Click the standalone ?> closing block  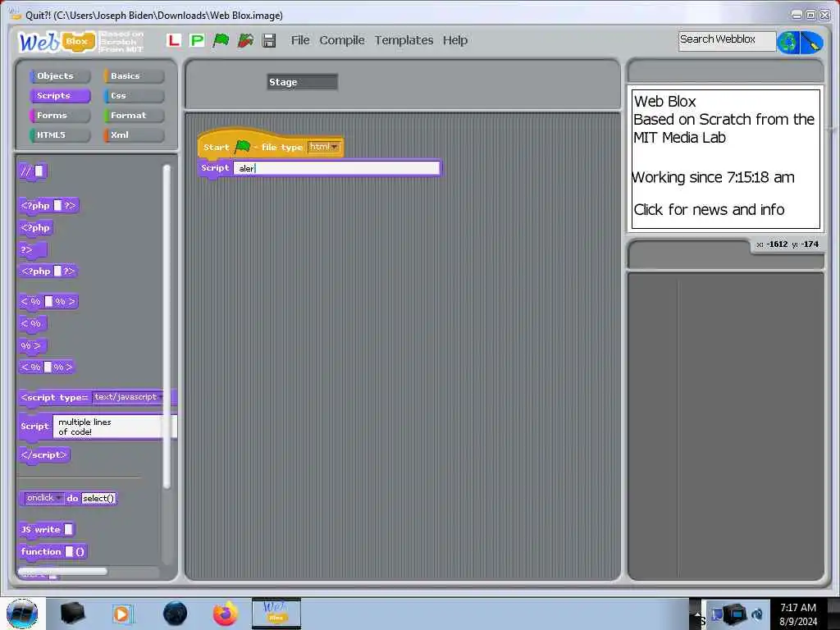point(33,250)
